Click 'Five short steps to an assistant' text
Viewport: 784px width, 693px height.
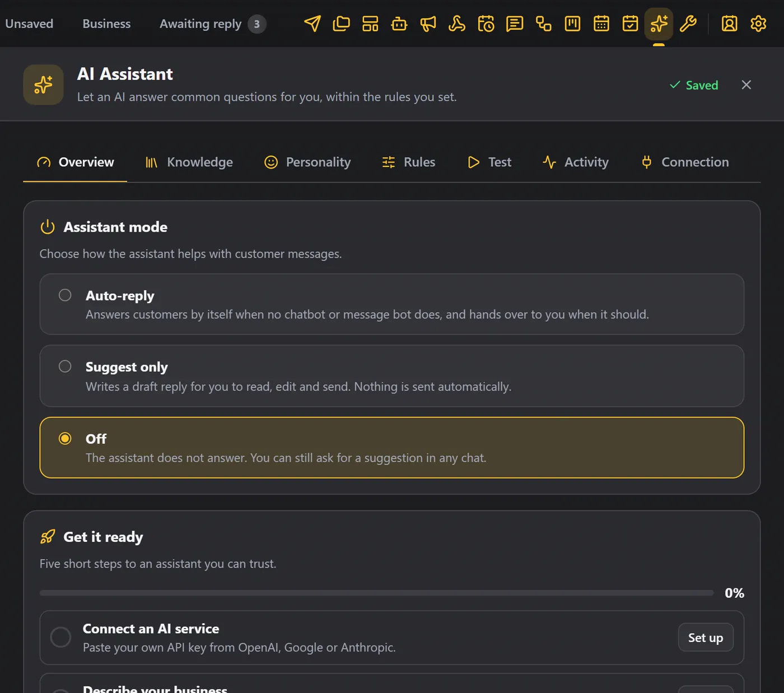tap(158, 564)
